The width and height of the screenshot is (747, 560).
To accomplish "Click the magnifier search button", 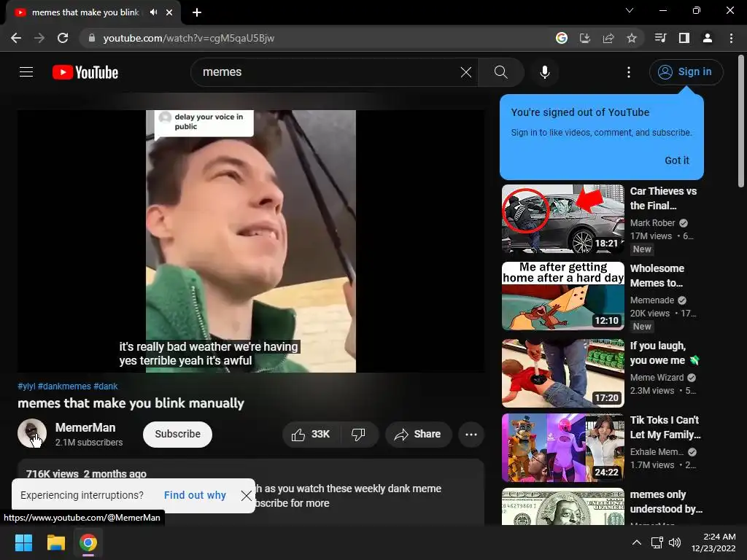I will tap(500, 72).
